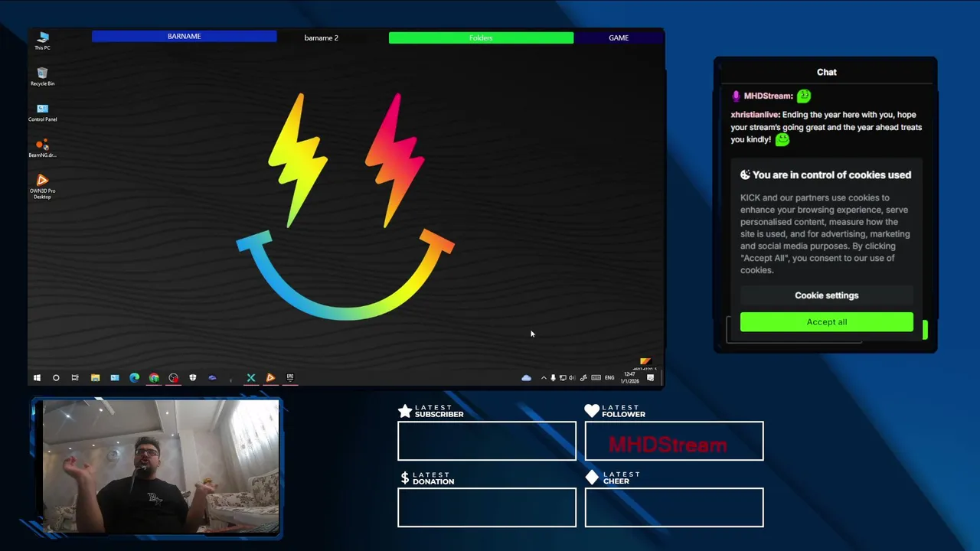The image size is (980, 551).
Task: Open Microsoft Edge from the taskbar
Action: (134, 378)
